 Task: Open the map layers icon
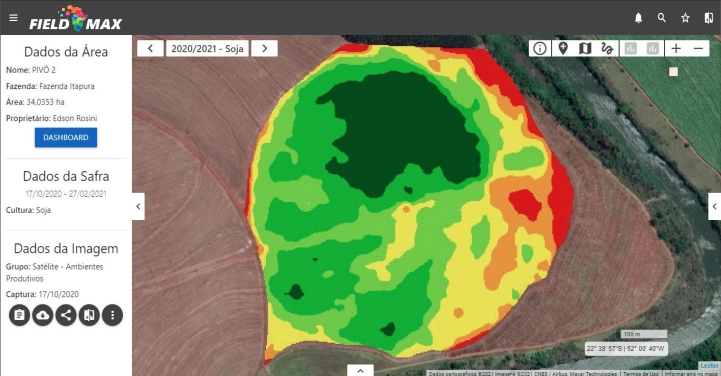point(585,48)
